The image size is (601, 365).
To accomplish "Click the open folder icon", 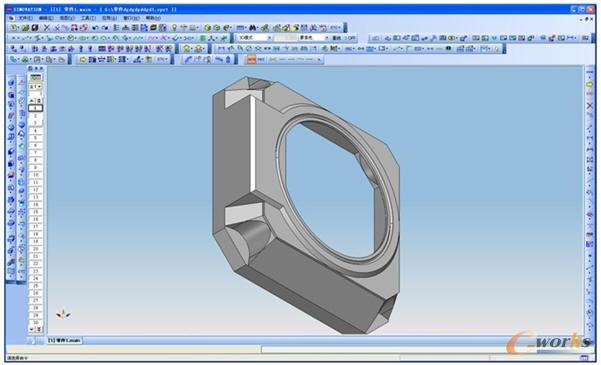I will point(25,28).
